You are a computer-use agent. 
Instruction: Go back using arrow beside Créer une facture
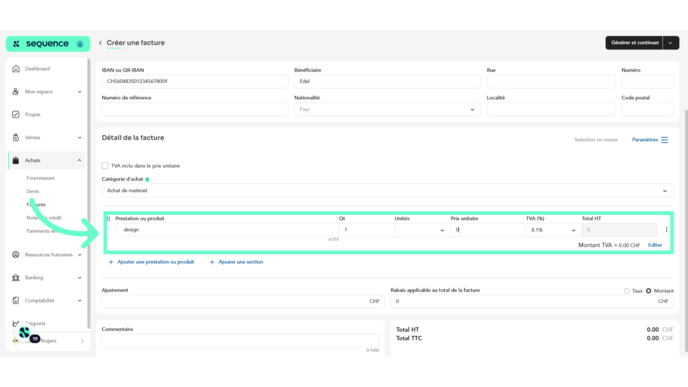pos(100,43)
